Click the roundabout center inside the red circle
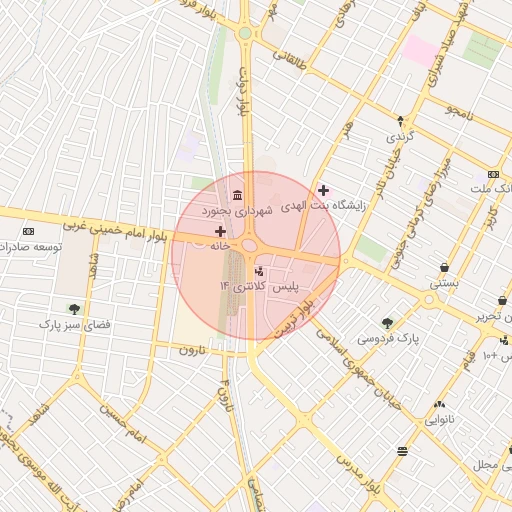Image resolution: width=512 pixels, height=512 pixels. (x=249, y=246)
